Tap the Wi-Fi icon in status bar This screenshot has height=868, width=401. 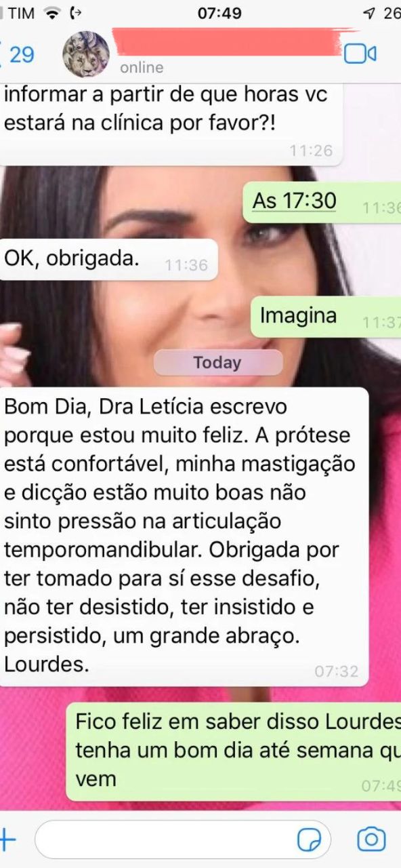[x=51, y=12]
